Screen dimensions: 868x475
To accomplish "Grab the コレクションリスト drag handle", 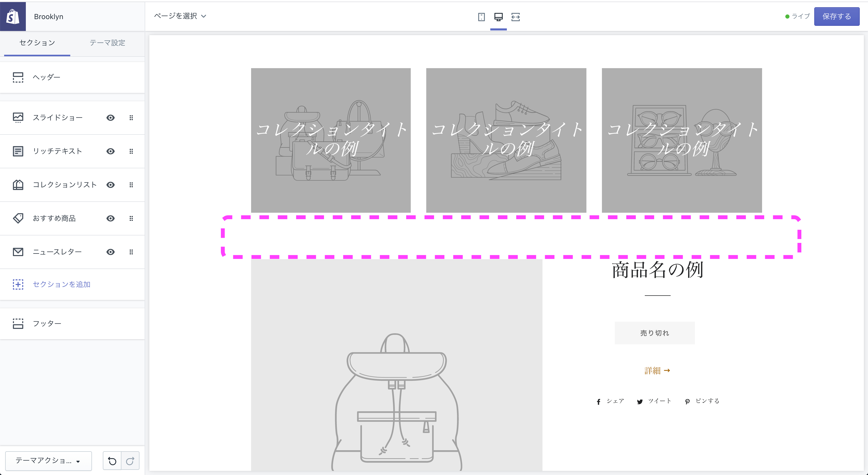I will click(x=131, y=185).
